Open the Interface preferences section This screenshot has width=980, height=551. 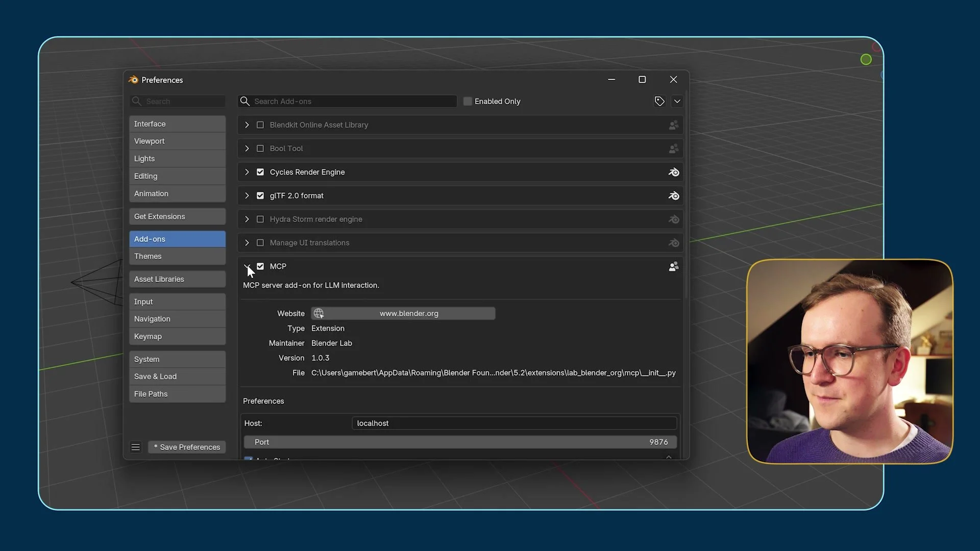[177, 124]
